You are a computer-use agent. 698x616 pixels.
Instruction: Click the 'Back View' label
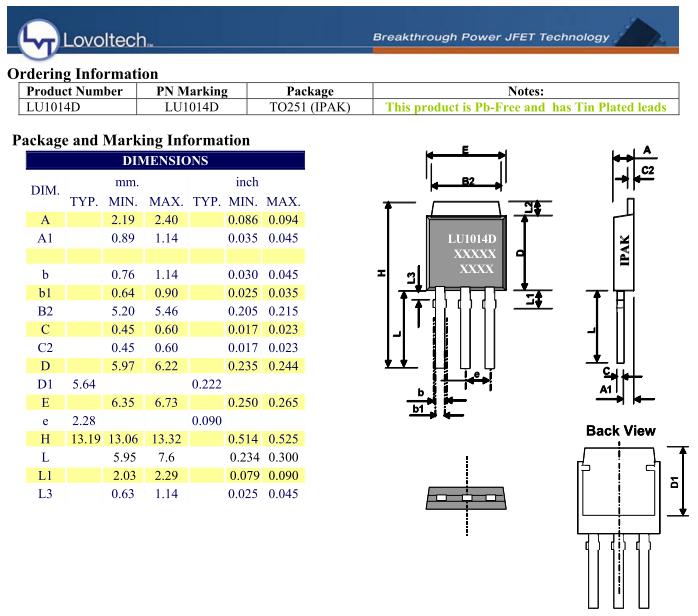pyautogui.click(x=621, y=431)
